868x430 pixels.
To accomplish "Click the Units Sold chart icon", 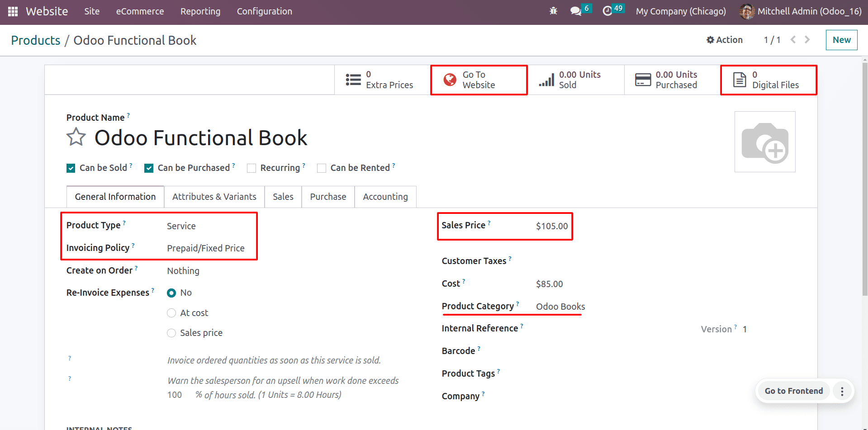I will (x=546, y=80).
